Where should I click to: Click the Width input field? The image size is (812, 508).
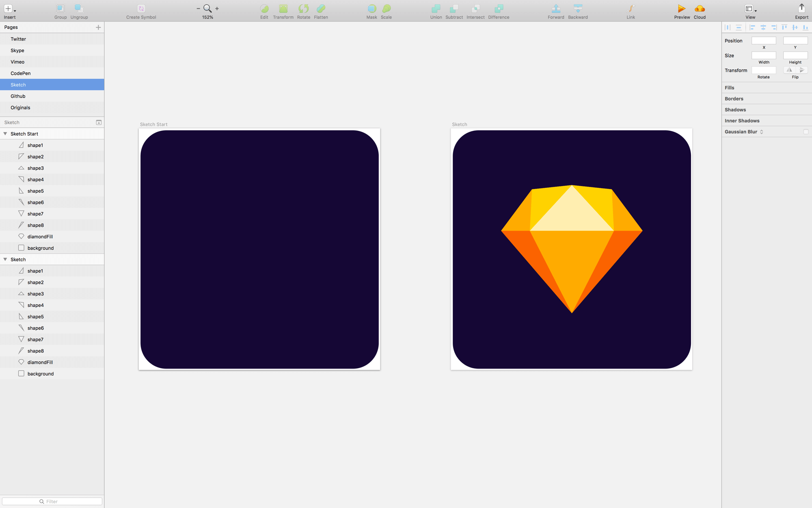[x=764, y=55]
